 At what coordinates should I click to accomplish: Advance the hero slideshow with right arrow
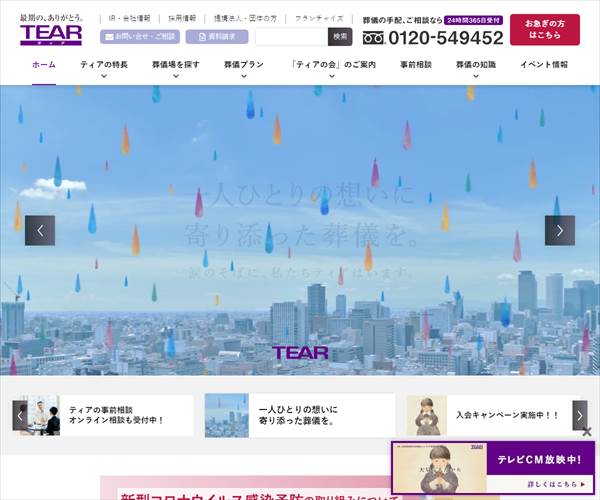(x=560, y=230)
